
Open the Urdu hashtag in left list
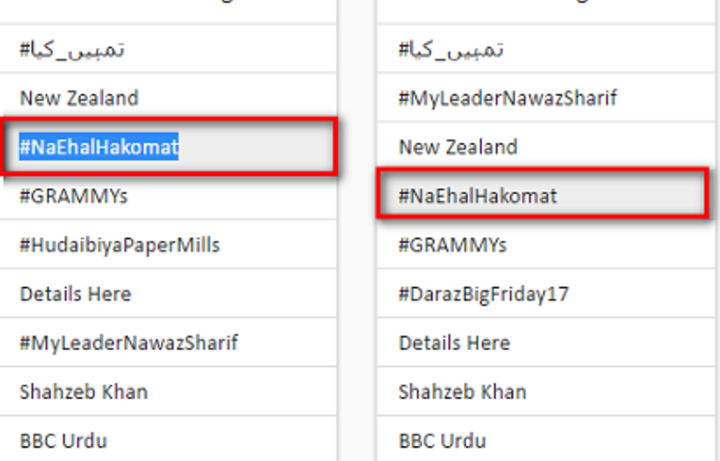72,49
